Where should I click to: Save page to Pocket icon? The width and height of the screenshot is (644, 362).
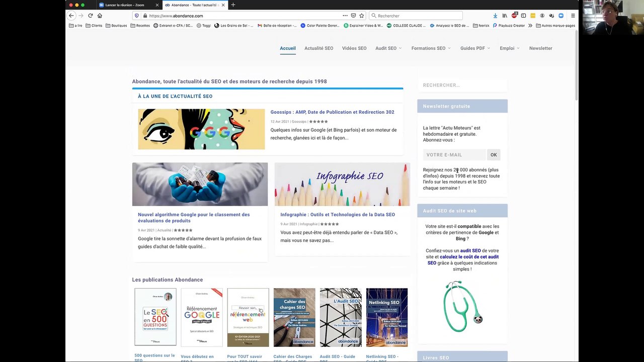[353, 16]
